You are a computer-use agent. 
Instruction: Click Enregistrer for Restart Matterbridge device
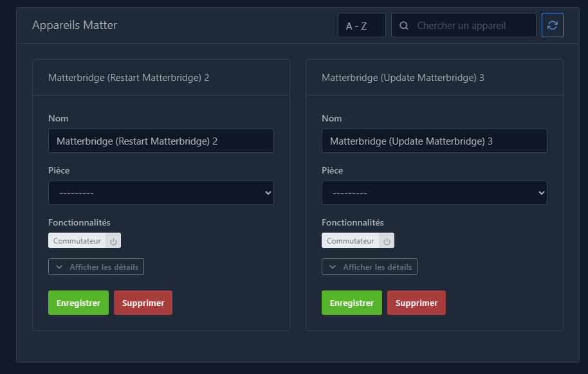click(78, 303)
